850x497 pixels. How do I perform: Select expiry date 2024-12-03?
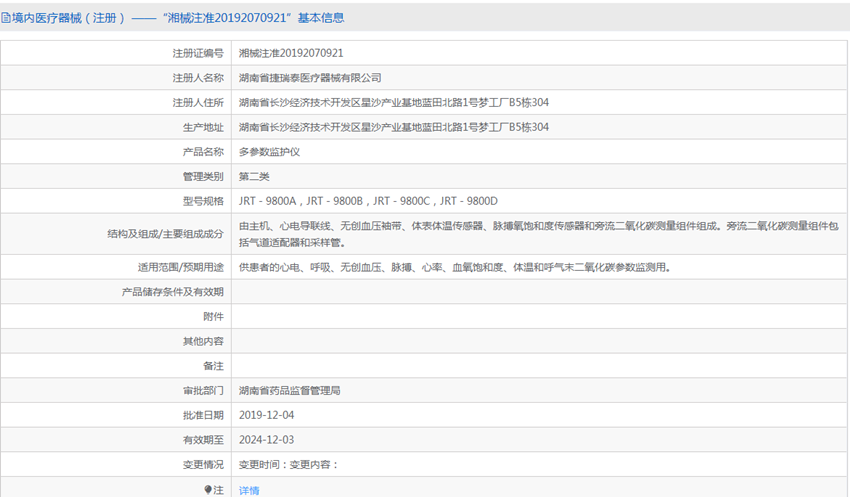[267, 440]
